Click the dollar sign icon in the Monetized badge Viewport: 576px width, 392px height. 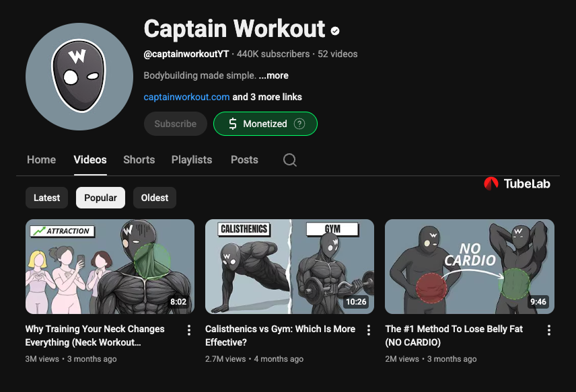coord(233,124)
